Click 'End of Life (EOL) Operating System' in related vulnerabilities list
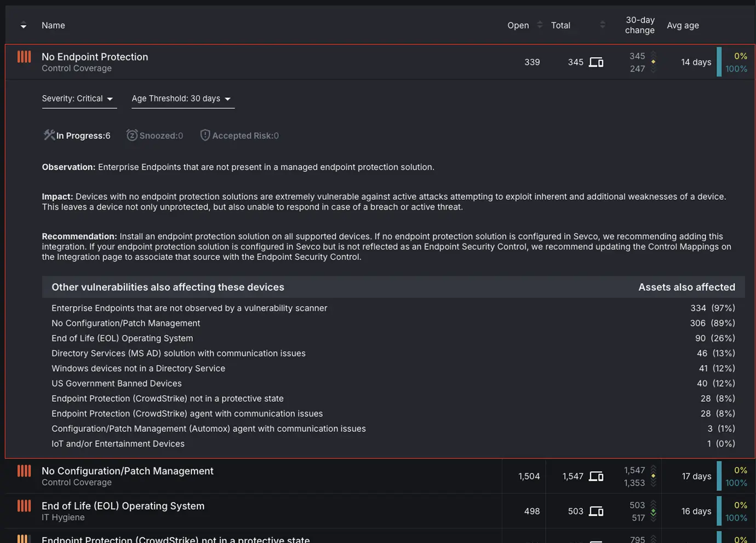Screen dimensions: 756x543 pyautogui.click(x=122, y=338)
